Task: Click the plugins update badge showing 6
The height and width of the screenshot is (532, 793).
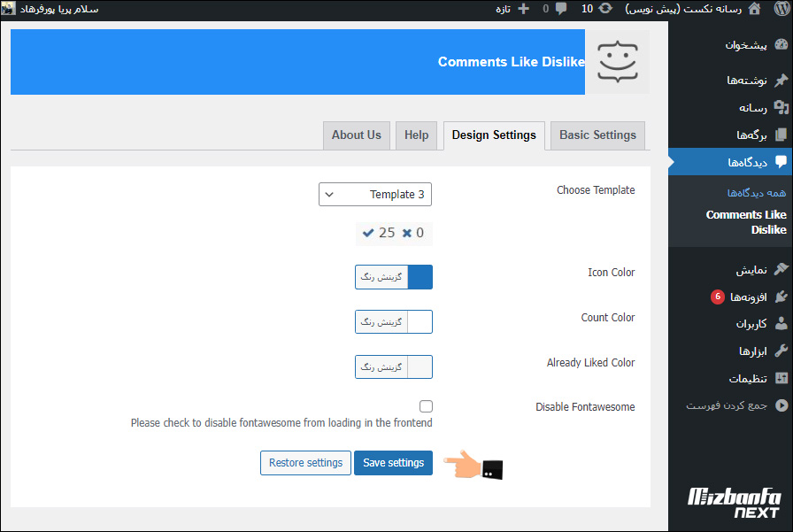Action: pos(717,297)
